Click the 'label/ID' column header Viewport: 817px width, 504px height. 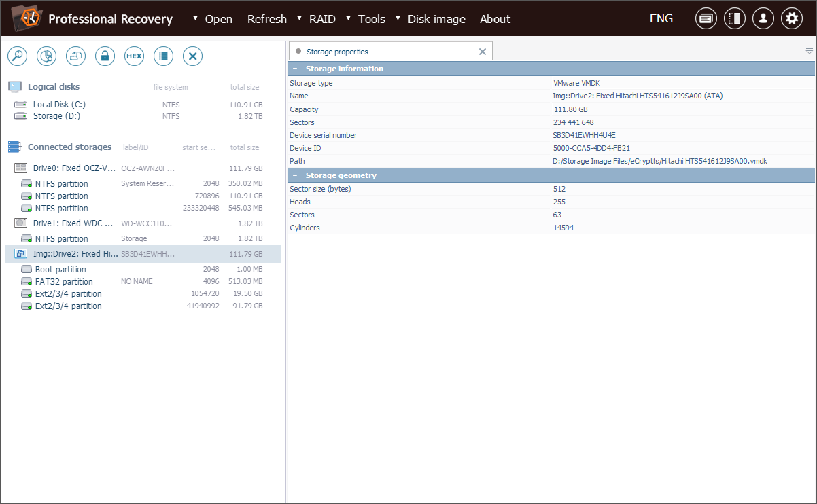click(136, 147)
